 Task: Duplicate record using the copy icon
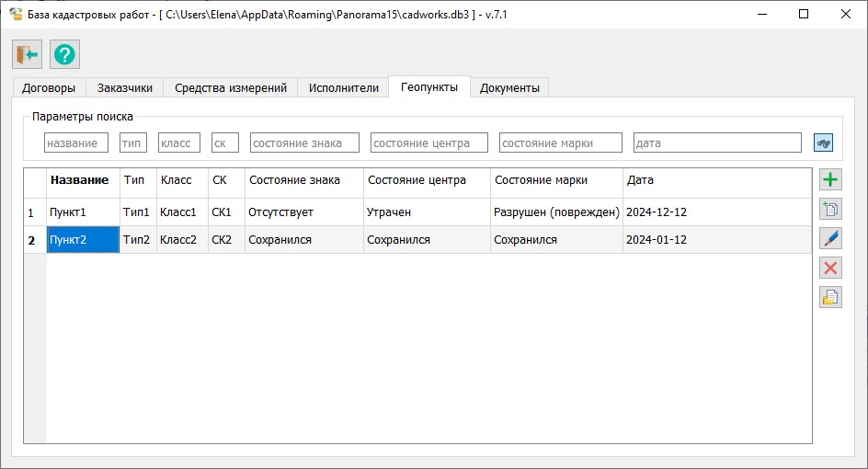pyautogui.click(x=830, y=209)
